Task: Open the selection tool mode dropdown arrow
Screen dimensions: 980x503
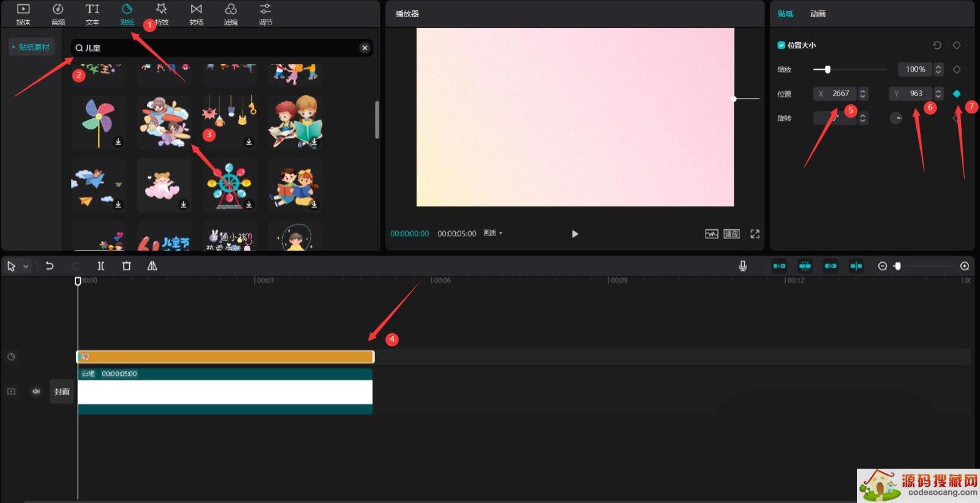Action: point(26,267)
